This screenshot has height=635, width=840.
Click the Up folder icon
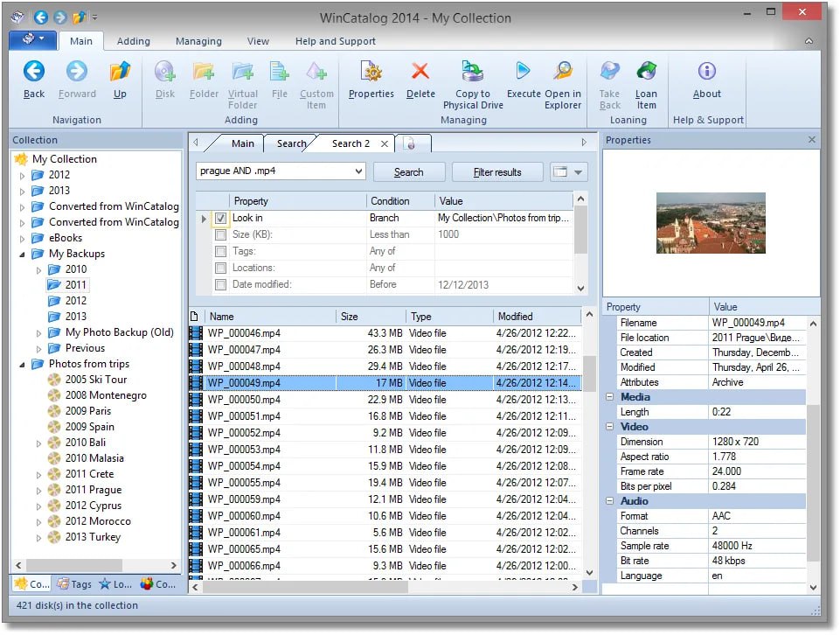tap(120, 73)
